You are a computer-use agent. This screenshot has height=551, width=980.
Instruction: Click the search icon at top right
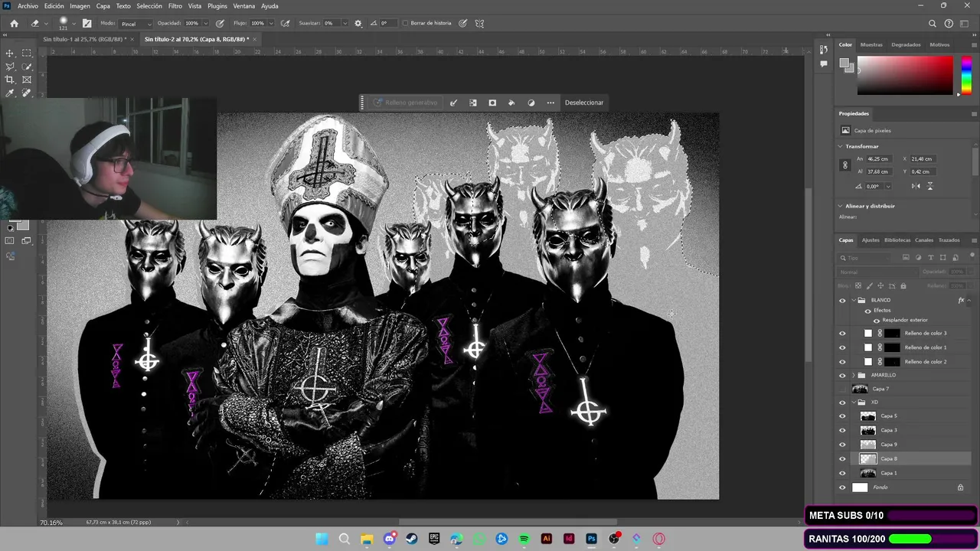point(933,23)
